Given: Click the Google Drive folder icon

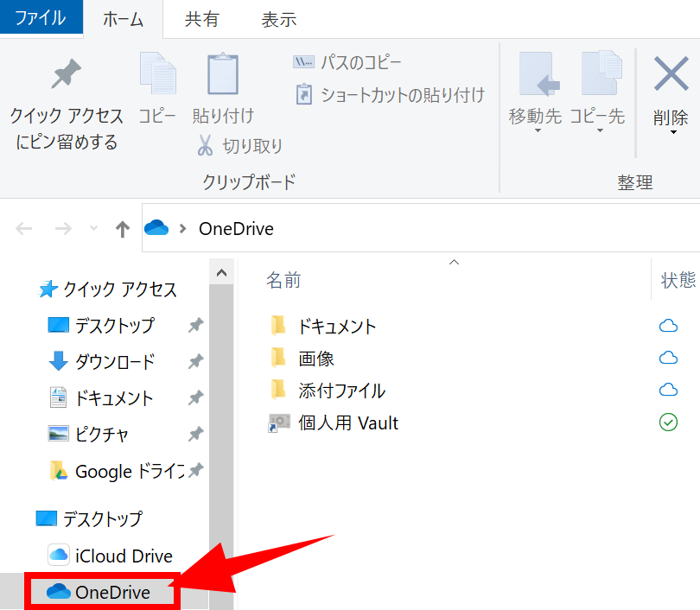Looking at the screenshot, I should [x=59, y=471].
